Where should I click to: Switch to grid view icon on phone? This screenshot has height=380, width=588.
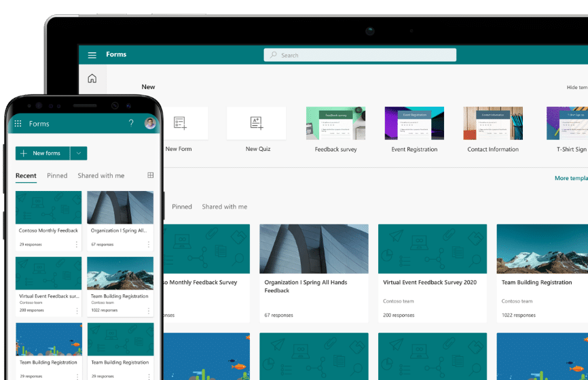tap(150, 175)
